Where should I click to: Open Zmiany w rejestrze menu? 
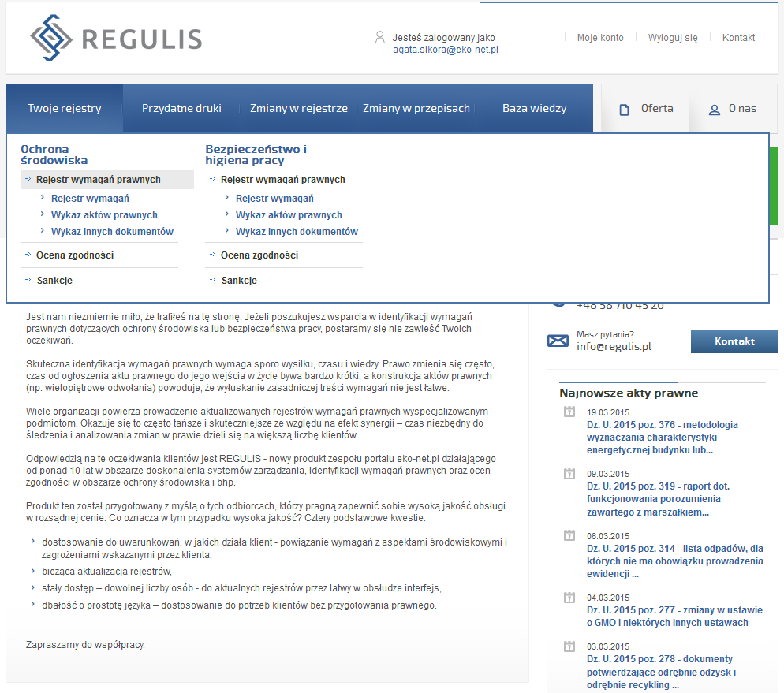[298, 109]
